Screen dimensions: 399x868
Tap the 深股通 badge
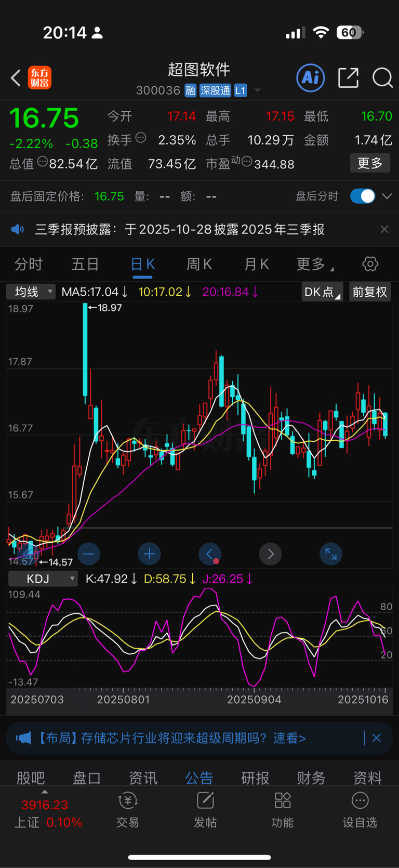pos(215,91)
